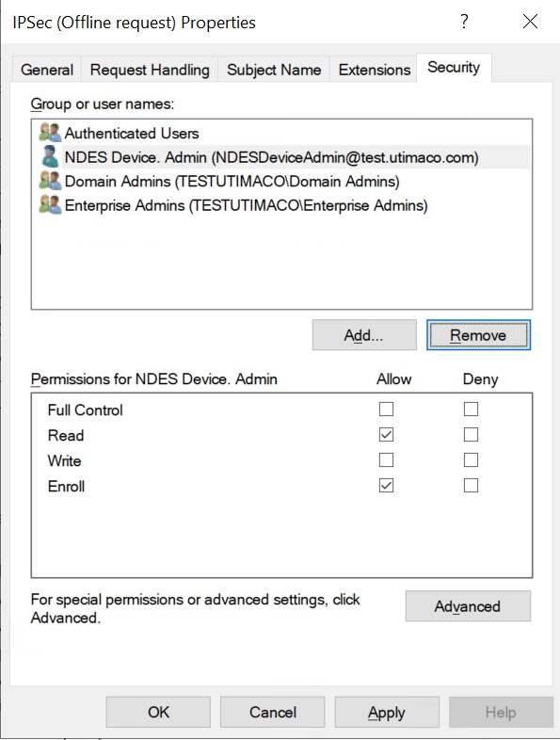The height and width of the screenshot is (740, 560).
Task: Open the Request Handling tab
Action: [x=150, y=70]
